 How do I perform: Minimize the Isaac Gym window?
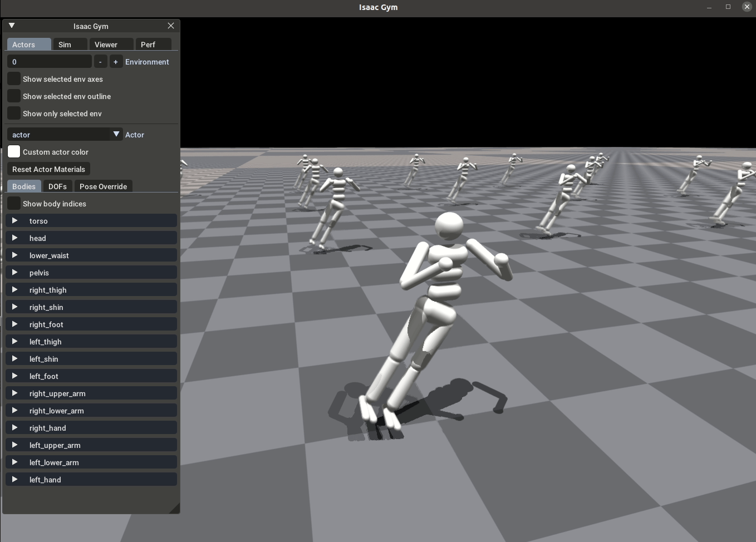pyautogui.click(x=709, y=7)
